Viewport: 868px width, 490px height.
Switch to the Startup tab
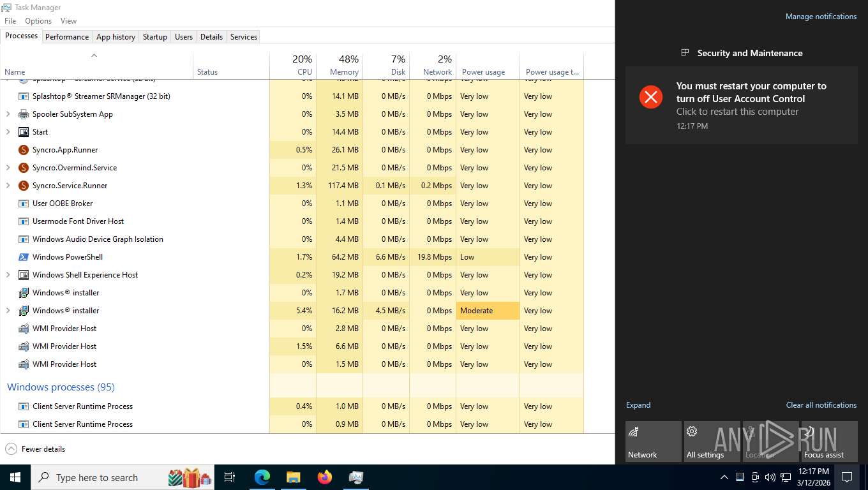[154, 37]
